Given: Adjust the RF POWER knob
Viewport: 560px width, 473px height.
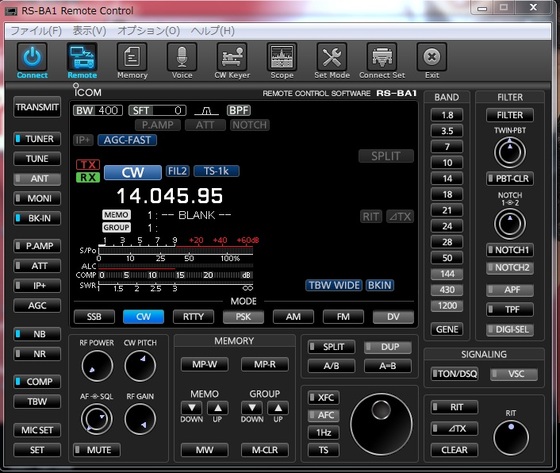Looking at the screenshot, I should pos(97,366).
